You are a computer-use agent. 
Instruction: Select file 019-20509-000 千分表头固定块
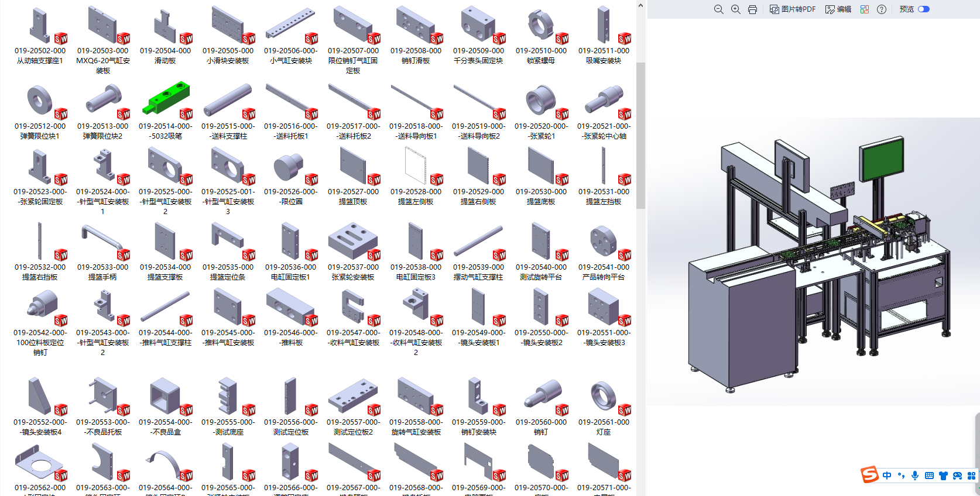click(478, 36)
